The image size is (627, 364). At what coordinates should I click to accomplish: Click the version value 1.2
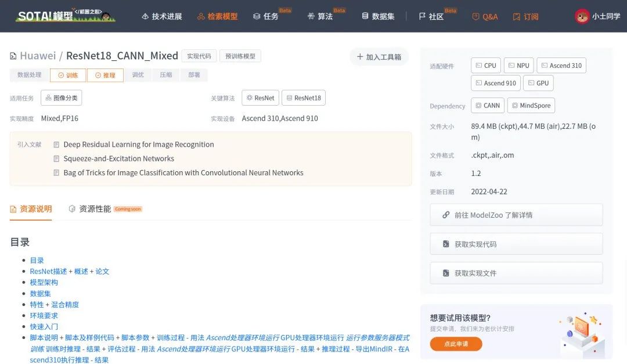(x=476, y=174)
